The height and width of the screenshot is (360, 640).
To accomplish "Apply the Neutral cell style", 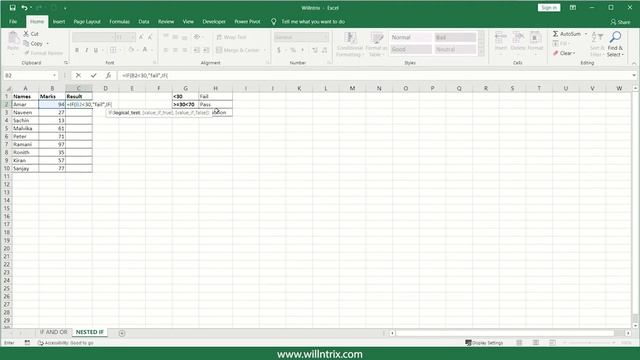I will pos(455,49).
